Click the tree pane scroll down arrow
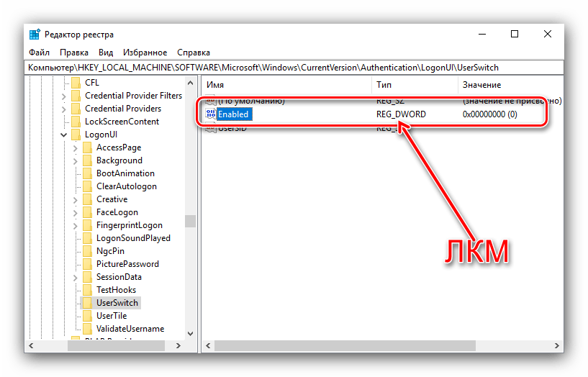The width and height of the screenshot is (588, 377). click(190, 334)
